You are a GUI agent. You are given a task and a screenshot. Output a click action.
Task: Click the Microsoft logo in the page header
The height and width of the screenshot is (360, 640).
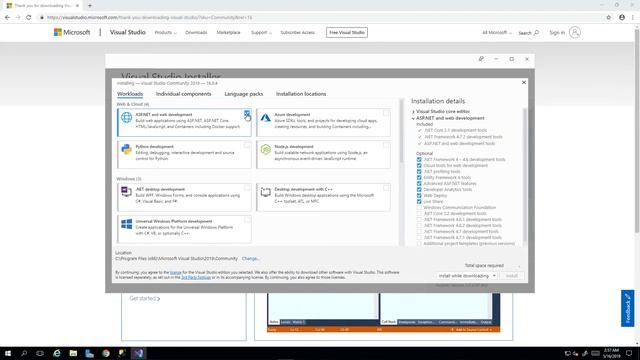coord(72,32)
